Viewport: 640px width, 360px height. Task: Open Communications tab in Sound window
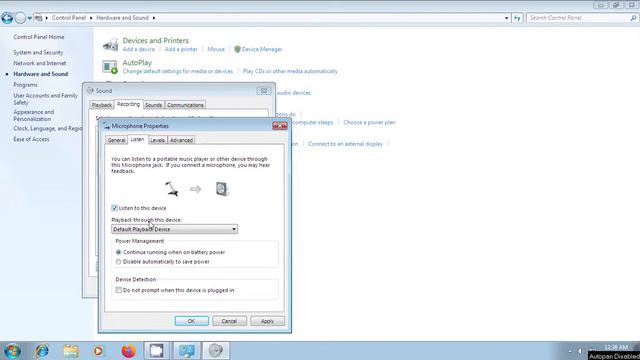pyautogui.click(x=185, y=105)
